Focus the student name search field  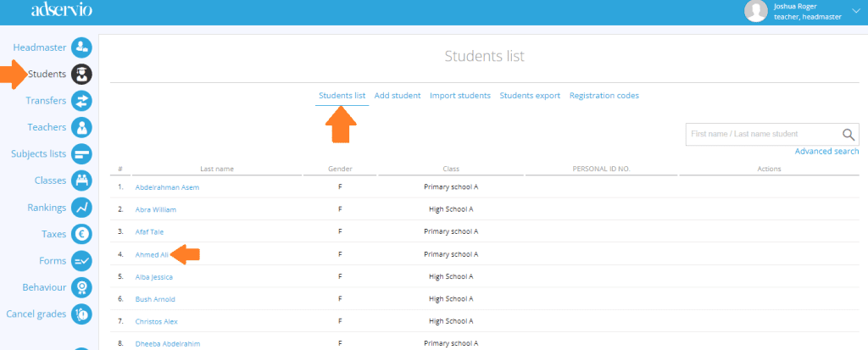pyautogui.click(x=764, y=134)
